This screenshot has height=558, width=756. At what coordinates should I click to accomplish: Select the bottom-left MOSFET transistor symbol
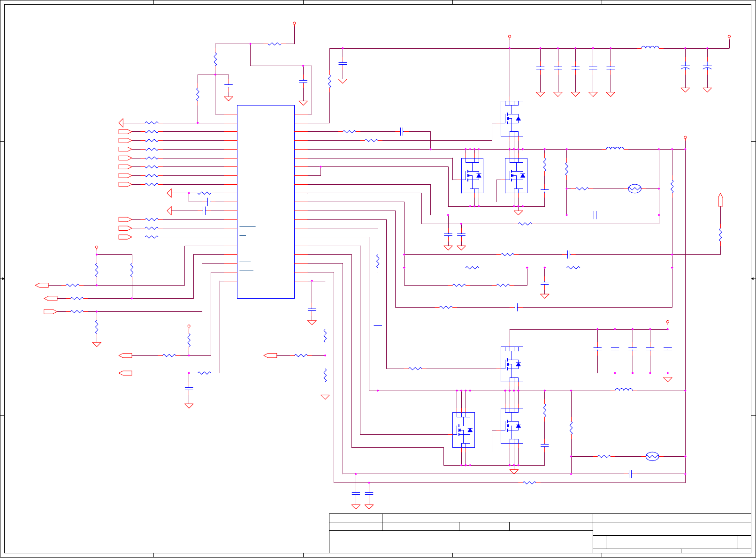pos(464,430)
